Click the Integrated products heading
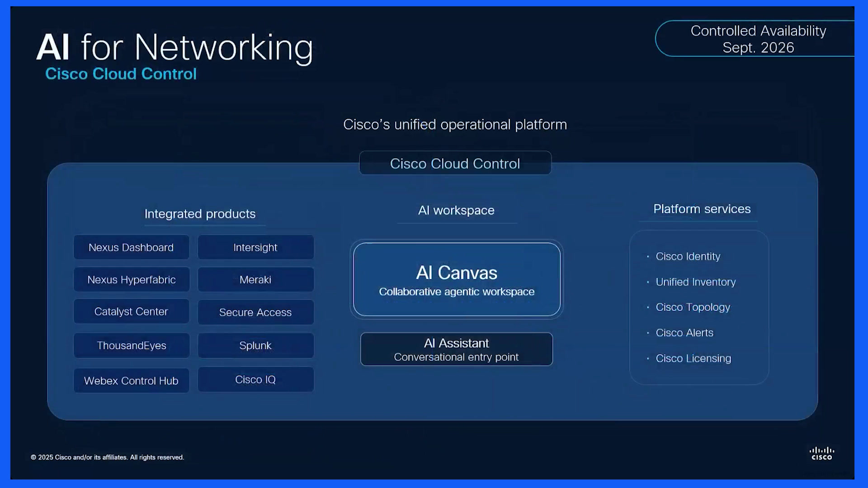This screenshot has width=868, height=488. coord(200,214)
